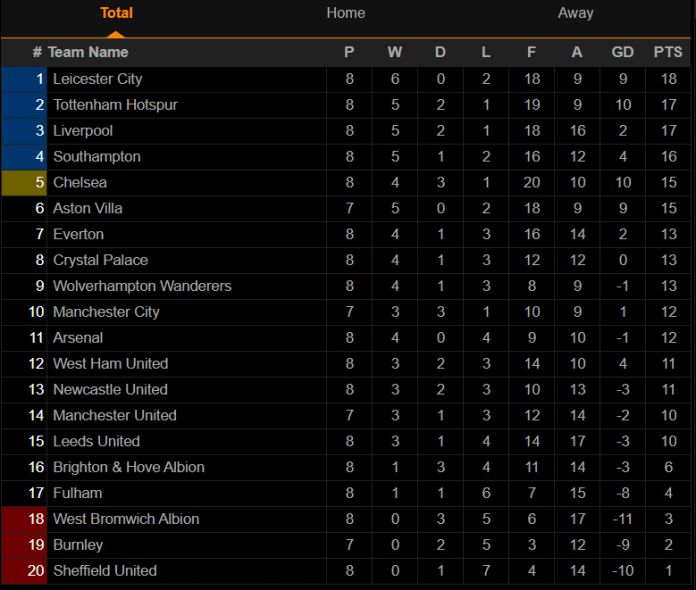
Task: Sort table by GD column header
Action: point(622,52)
